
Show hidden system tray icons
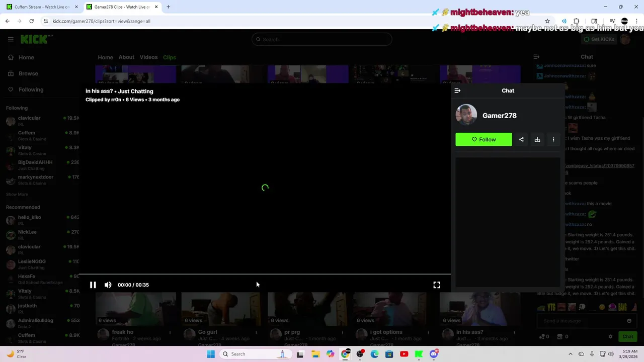pyautogui.click(x=570, y=354)
